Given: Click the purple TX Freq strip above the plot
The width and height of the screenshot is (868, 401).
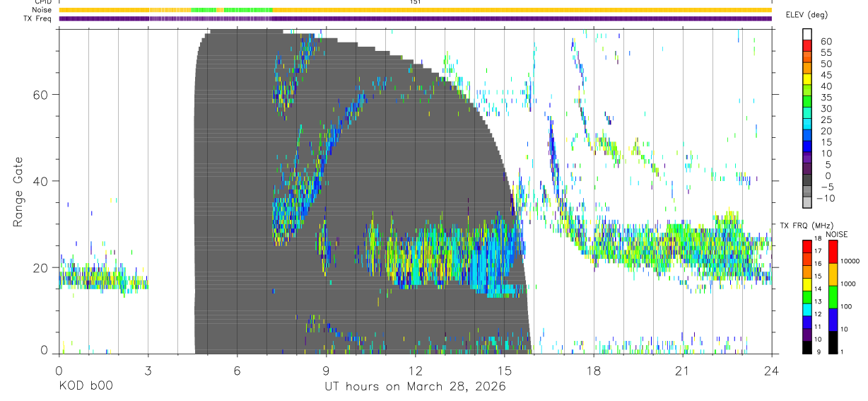Looking at the screenshot, I should click(415, 18).
